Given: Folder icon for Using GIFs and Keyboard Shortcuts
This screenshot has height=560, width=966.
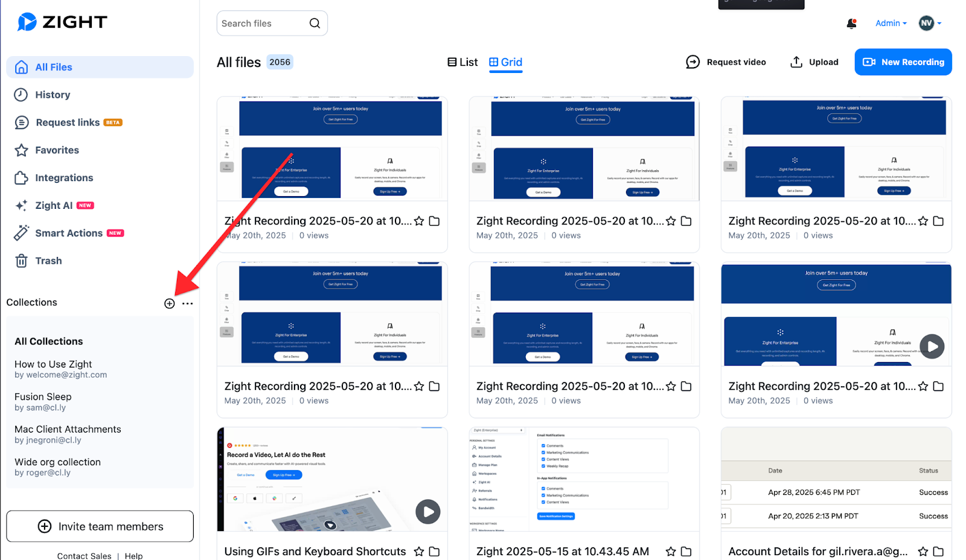Looking at the screenshot, I should (434, 552).
